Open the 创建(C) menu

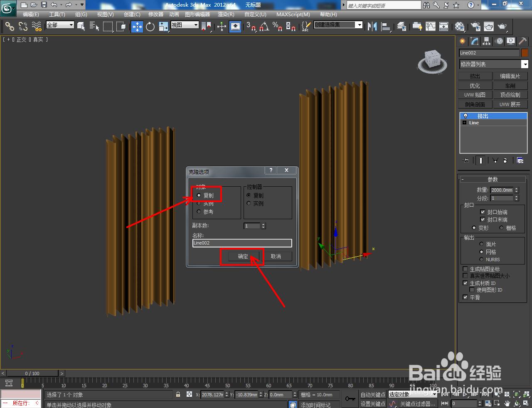point(132,14)
